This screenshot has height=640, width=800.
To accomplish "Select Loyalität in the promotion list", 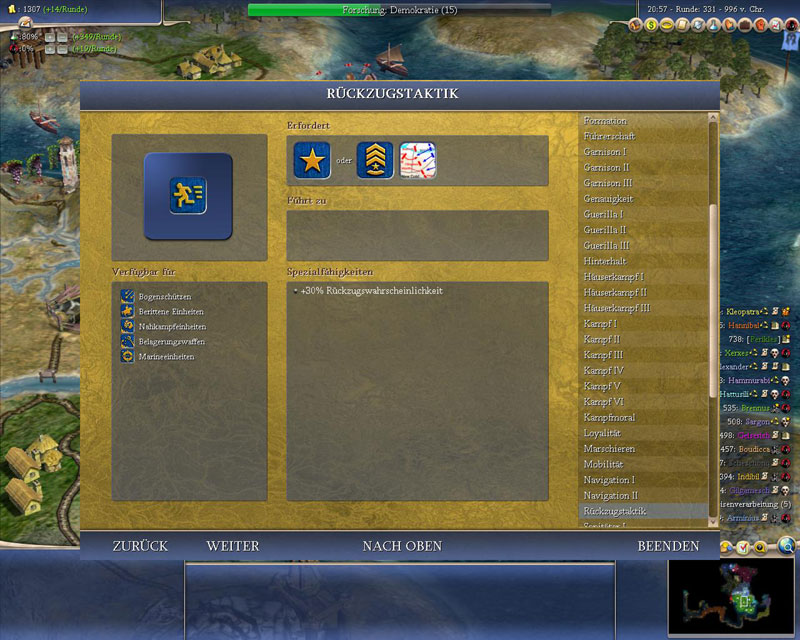I will click(x=643, y=433).
